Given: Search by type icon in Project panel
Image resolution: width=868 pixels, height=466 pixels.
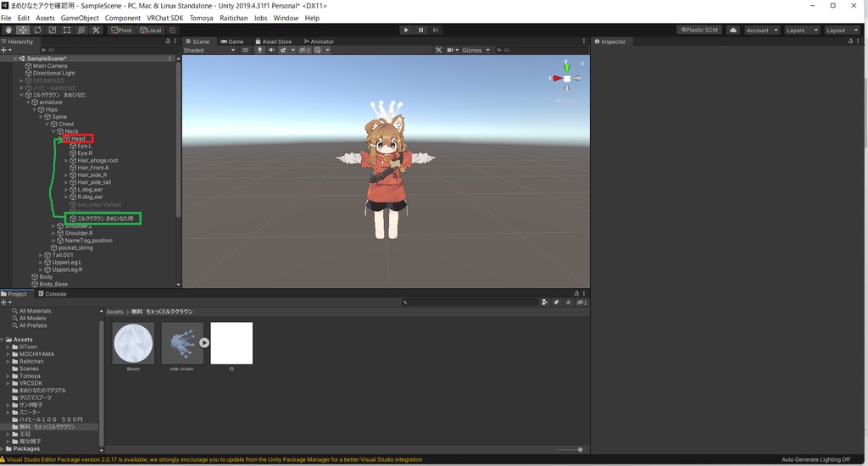Looking at the screenshot, I should [544, 302].
